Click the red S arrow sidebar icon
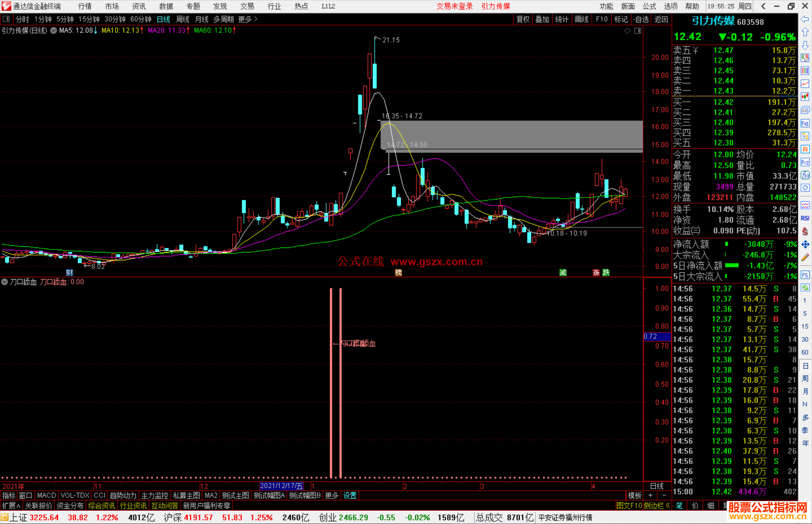This screenshot has height=524, width=812. pos(805,231)
